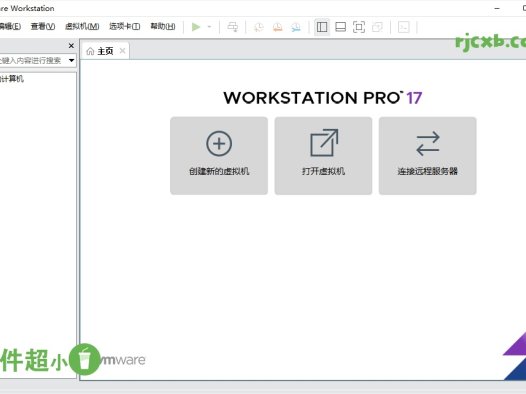Click Send Ctrl+Alt+Del toolbar icon

232,27
